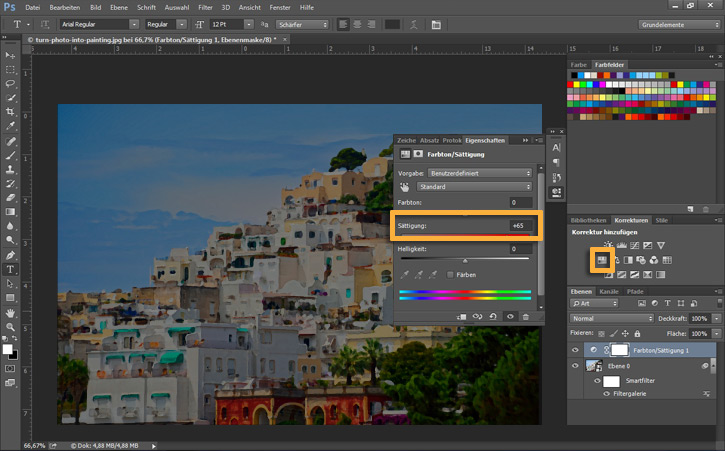Click the Sättigung value field
Viewport: 725px width, 451px height.
point(521,226)
